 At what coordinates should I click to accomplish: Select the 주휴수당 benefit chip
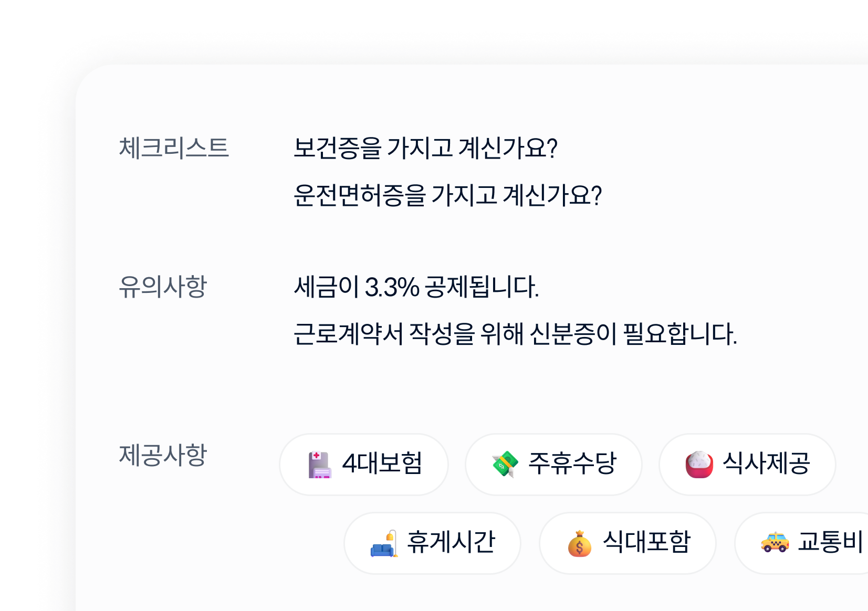coord(553,465)
